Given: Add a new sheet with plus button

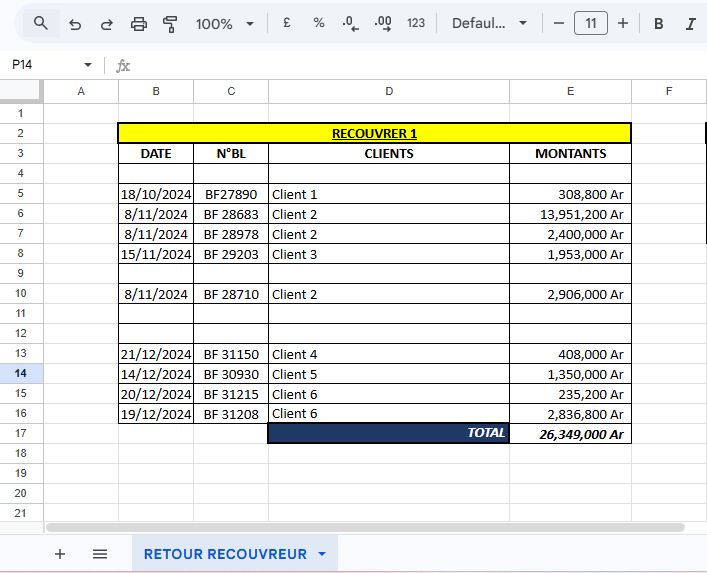Looking at the screenshot, I should (x=60, y=553).
